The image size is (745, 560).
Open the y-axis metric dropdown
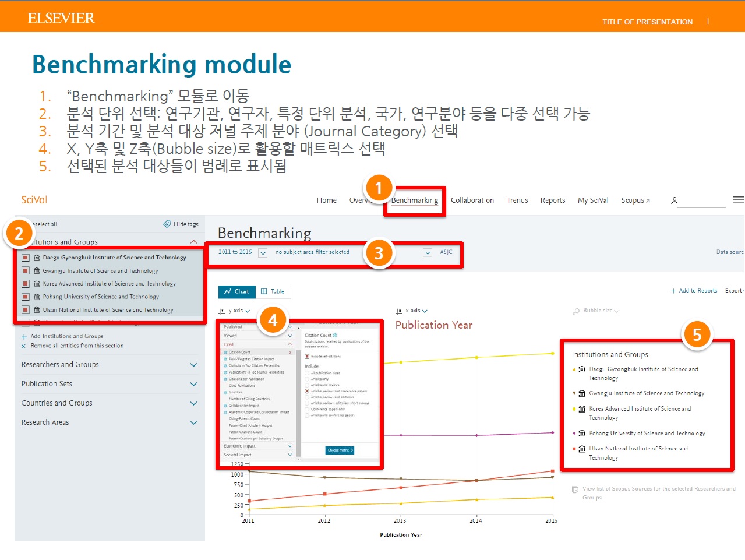coord(239,311)
